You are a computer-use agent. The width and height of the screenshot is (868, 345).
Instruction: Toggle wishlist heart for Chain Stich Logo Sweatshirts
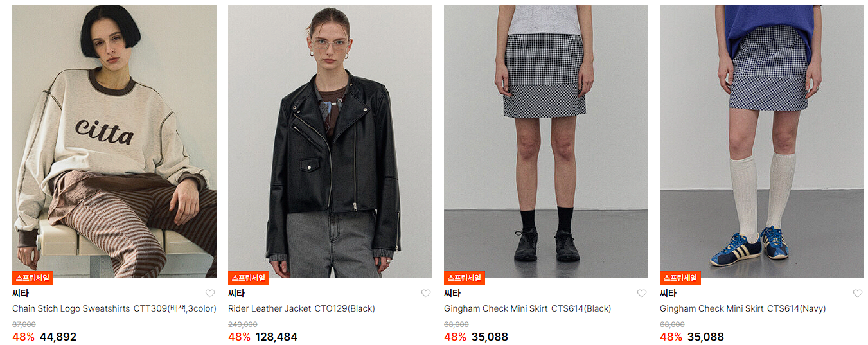[x=210, y=294]
